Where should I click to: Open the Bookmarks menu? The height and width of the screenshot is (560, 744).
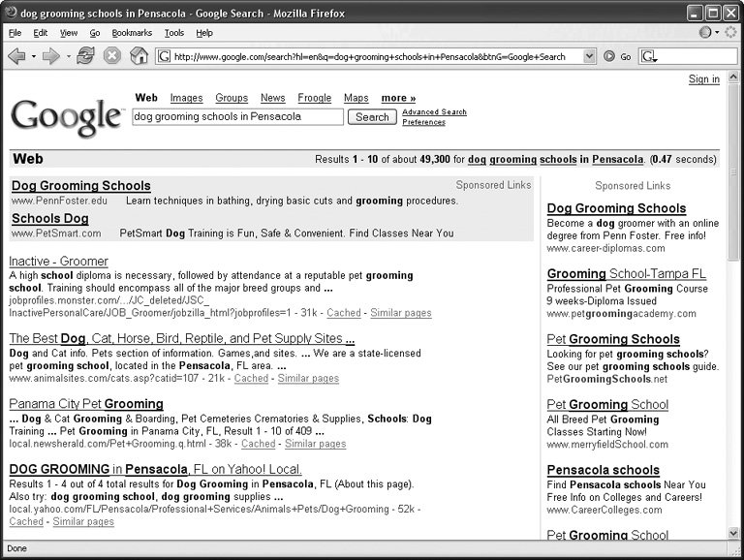pos(132,33)
